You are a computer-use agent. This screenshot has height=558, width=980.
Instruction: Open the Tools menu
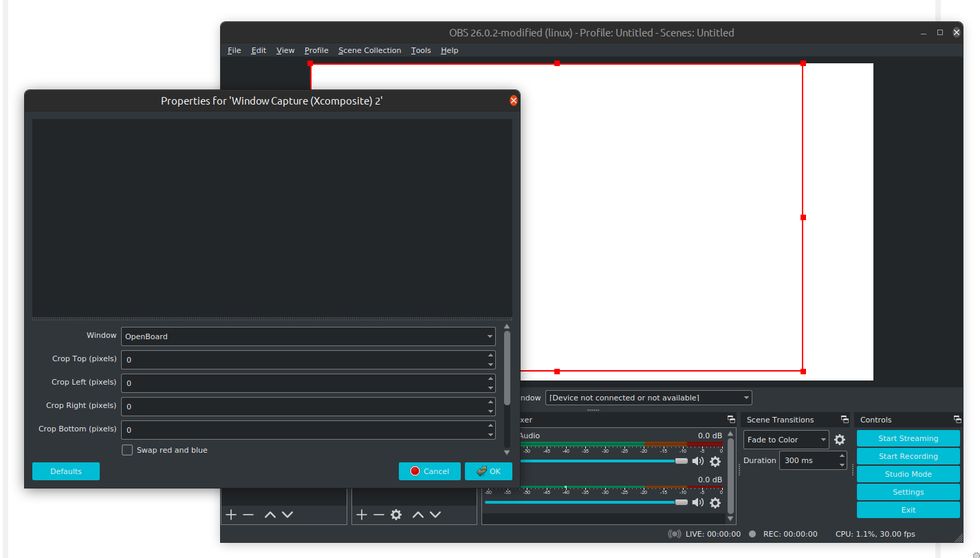[x=420, y=50]
